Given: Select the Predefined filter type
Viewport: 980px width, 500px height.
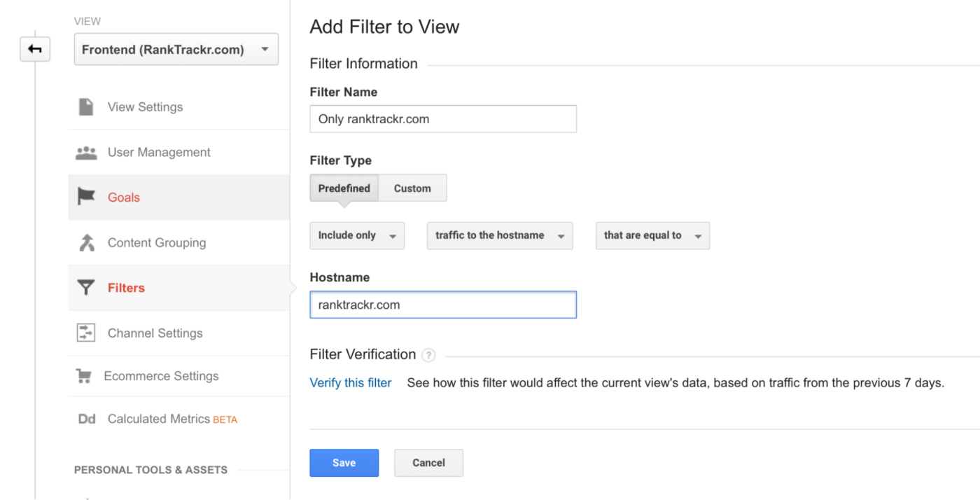Looking at the screenshot, I should (344, 188).
